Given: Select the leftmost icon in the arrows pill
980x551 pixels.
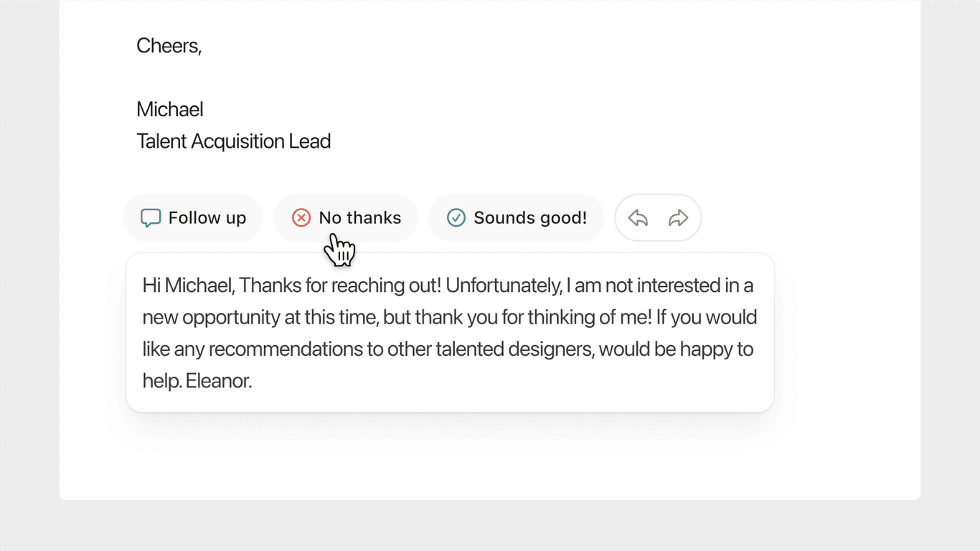Looking at the screenshot, I should click(638, 217).
